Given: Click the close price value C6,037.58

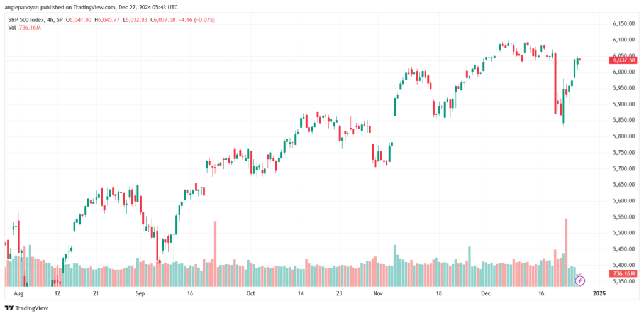Looking at the screenshot, I should pyautogui.click(x=162, y=20).
